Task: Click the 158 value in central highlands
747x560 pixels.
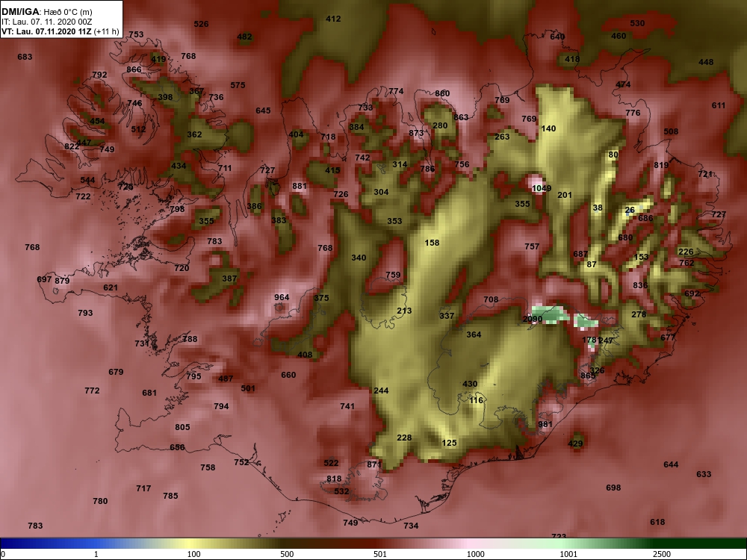Action: (x=432, y=243)
